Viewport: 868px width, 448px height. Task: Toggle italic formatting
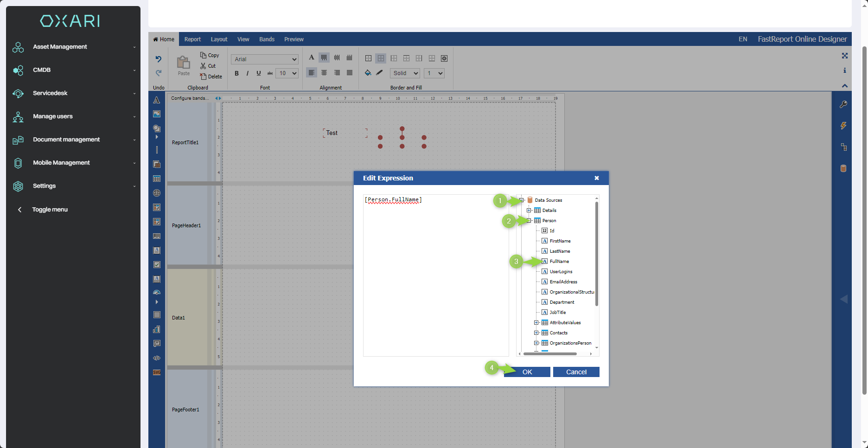click(248, 73)
